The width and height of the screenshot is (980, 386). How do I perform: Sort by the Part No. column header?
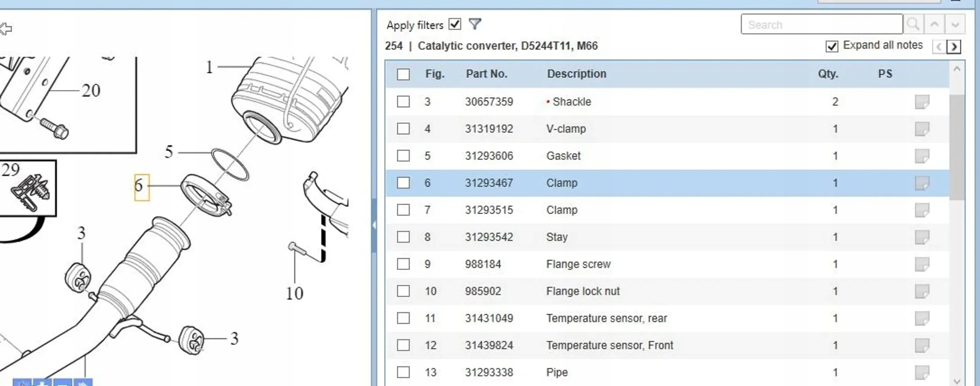point(486,74)
